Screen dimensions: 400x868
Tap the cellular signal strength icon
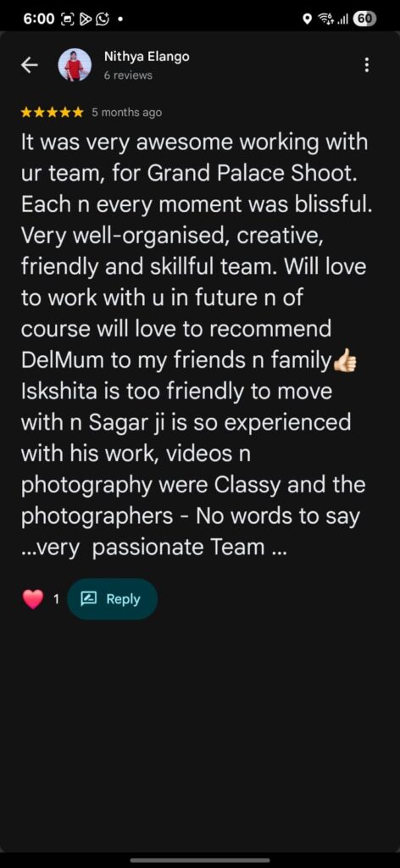click(343, 20)
